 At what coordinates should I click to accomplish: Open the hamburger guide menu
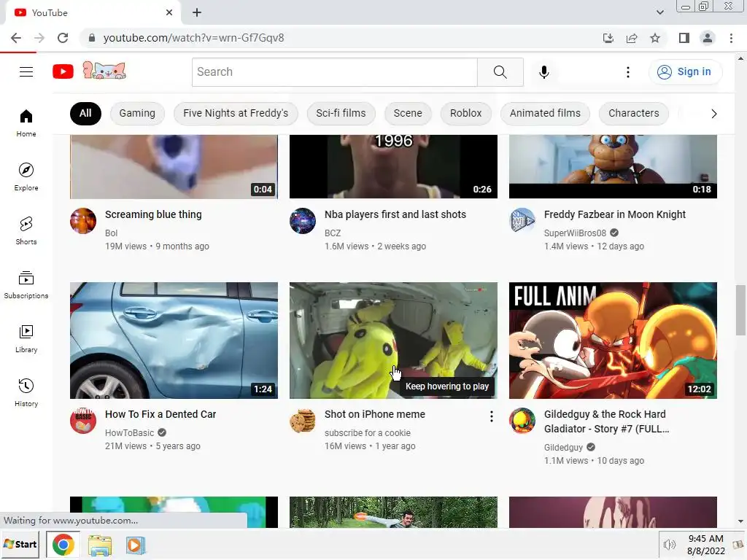(x=26, y=72)
